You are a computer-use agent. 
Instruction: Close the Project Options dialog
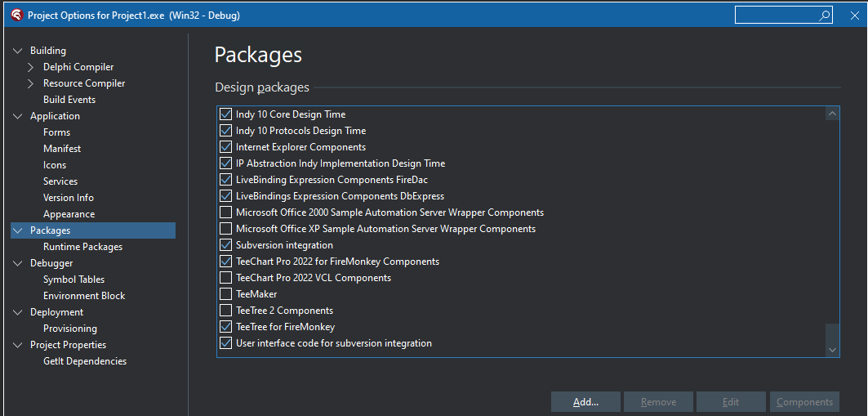click(855, 16)
